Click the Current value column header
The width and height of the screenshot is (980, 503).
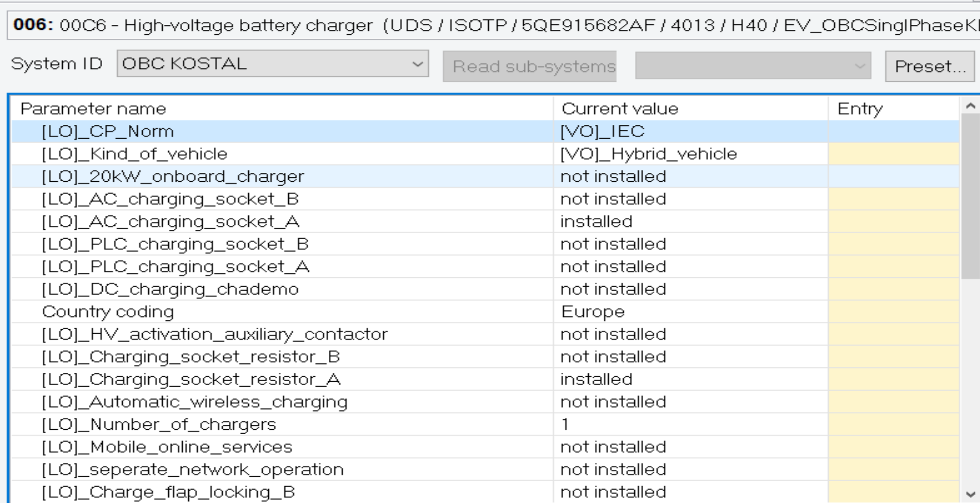619,109
